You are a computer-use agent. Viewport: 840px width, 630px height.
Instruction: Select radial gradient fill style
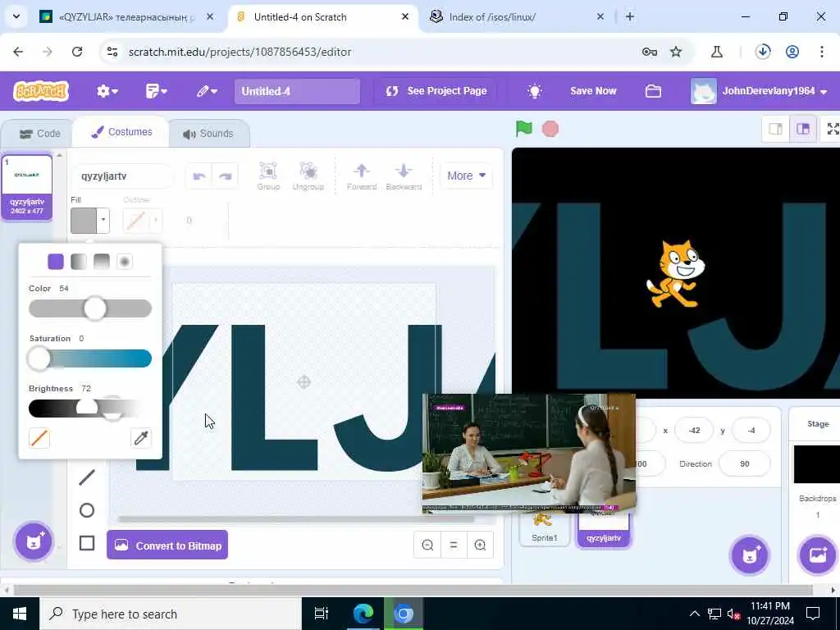coord(125,262)
